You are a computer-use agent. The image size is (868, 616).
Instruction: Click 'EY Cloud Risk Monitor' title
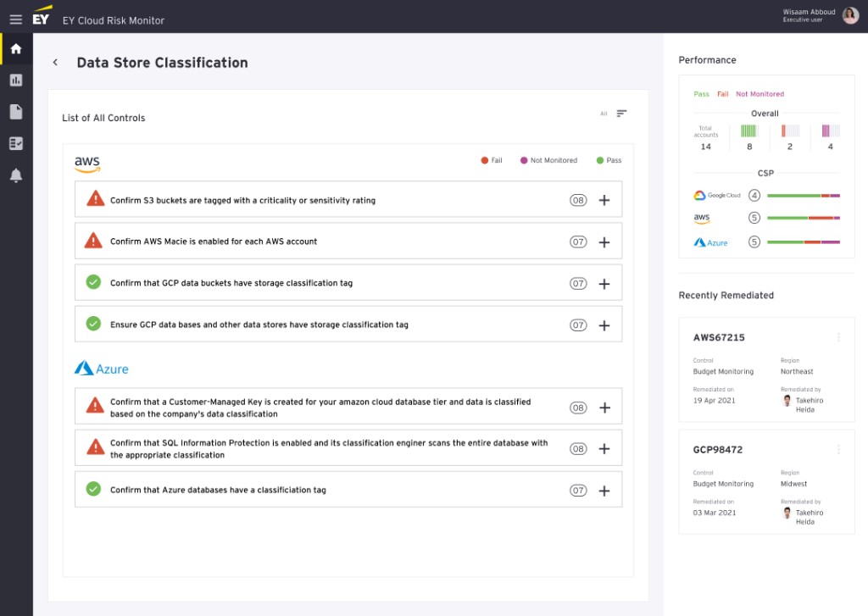tap(114, 20)
